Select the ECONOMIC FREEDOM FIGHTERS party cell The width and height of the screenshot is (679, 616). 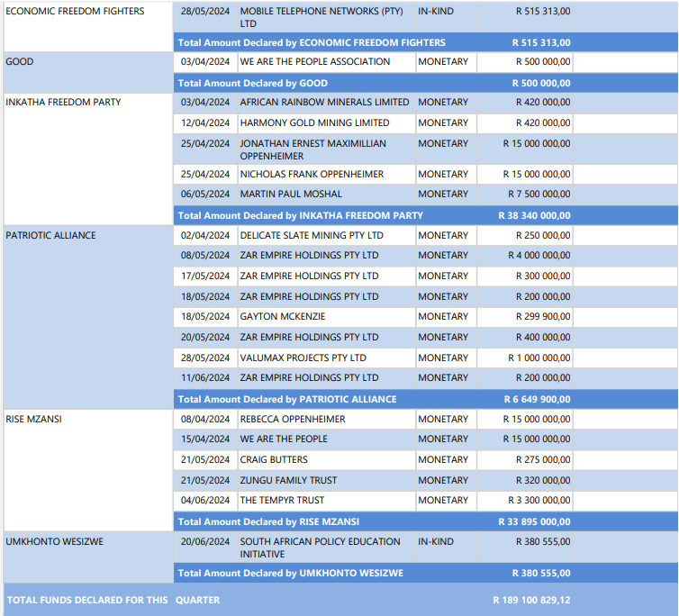pos(88,27)
